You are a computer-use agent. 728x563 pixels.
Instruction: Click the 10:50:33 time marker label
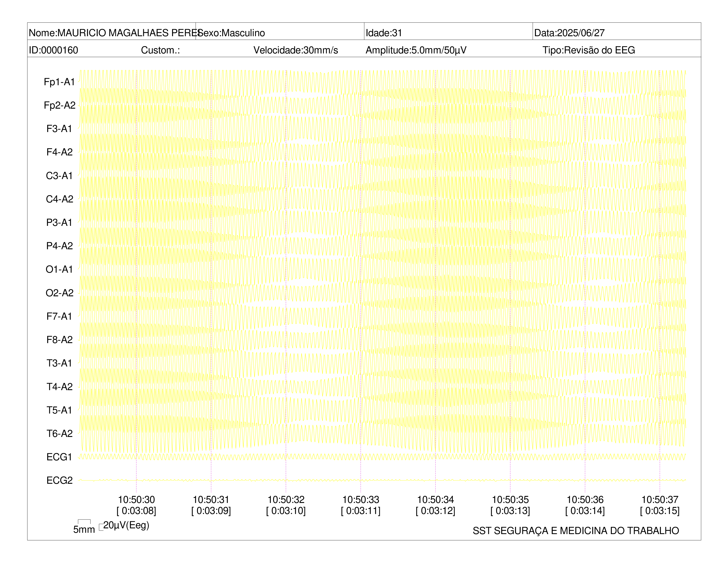(361, 500)
